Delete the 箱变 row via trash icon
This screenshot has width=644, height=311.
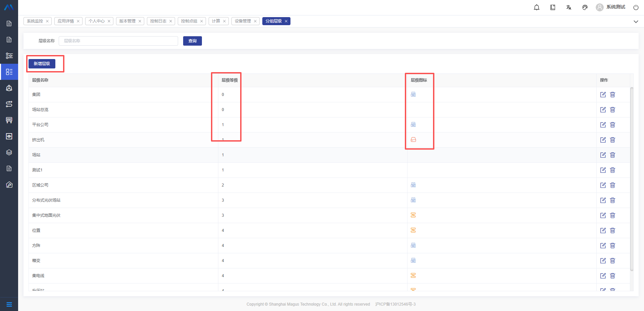point(612,261)
